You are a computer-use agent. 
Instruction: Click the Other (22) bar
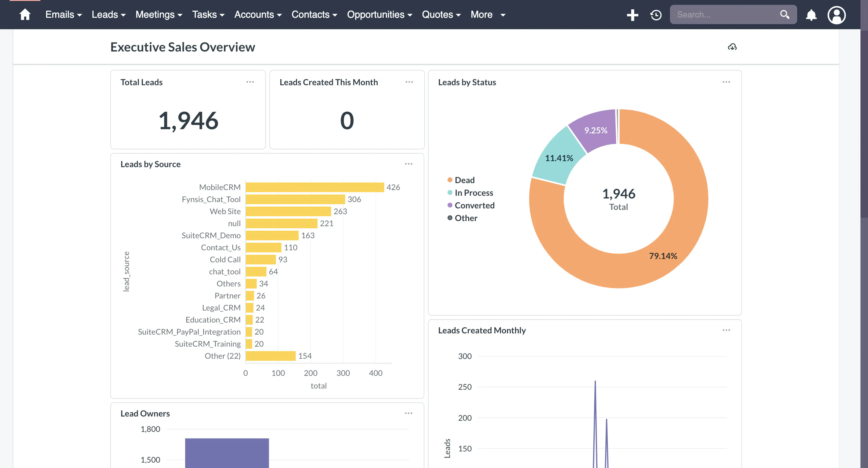(271, 356)
